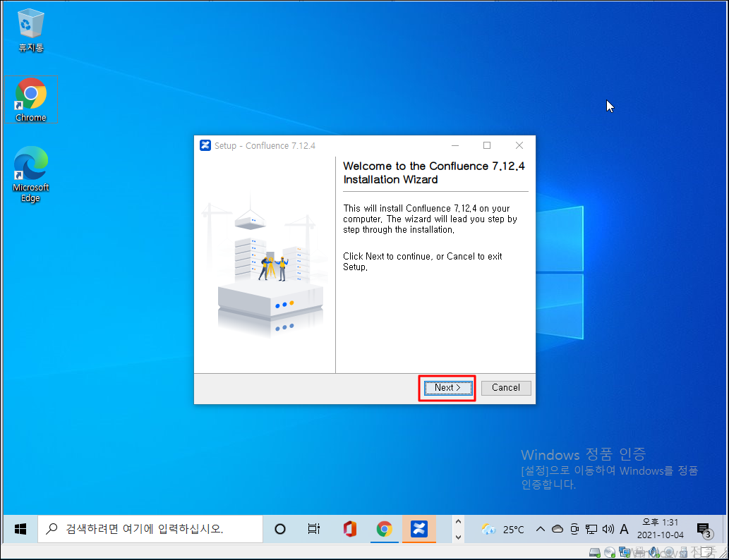Open OneDrive cloud tray icon

(558, 529)
